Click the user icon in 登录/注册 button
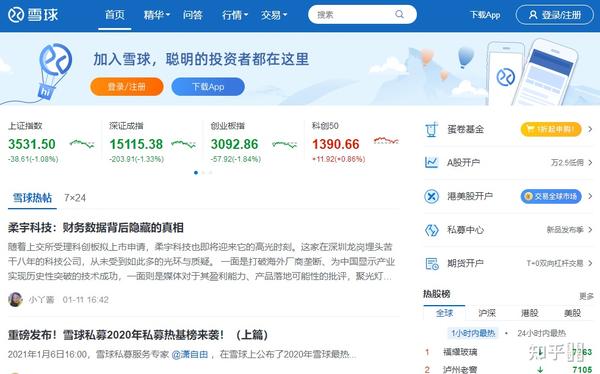 [x=533, y=15]
